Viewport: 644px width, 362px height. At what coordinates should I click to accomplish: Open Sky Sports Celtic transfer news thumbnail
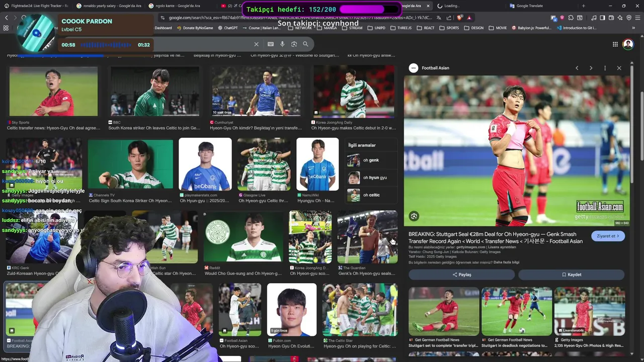tap(53, 91)
